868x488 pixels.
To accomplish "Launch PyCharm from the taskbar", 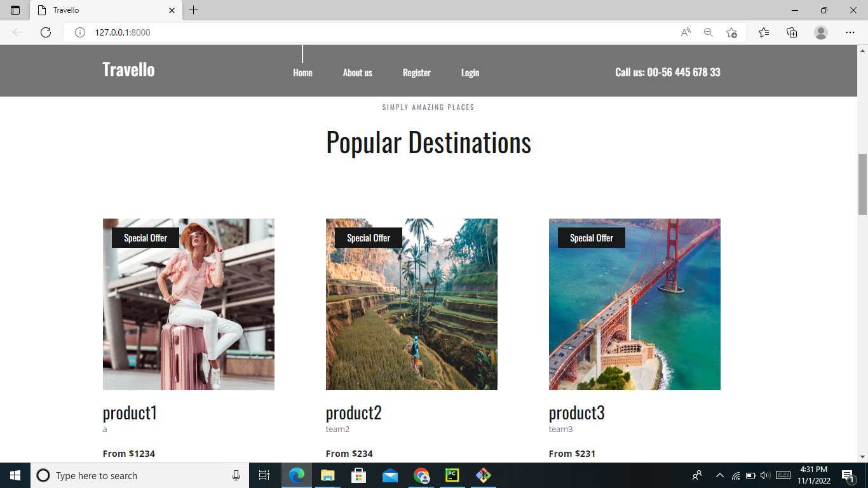I will (451, 475).
